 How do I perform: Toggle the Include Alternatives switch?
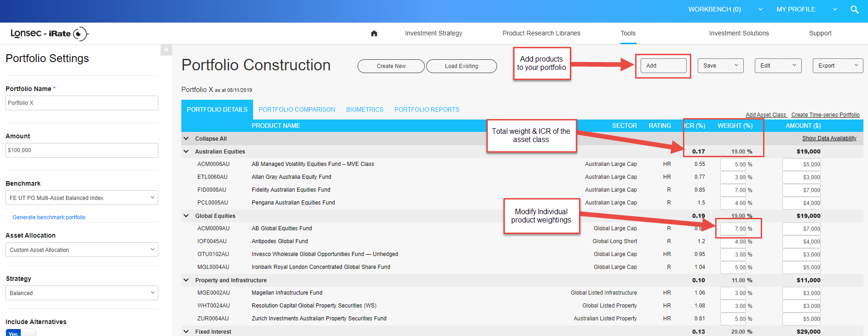(21, 333)
